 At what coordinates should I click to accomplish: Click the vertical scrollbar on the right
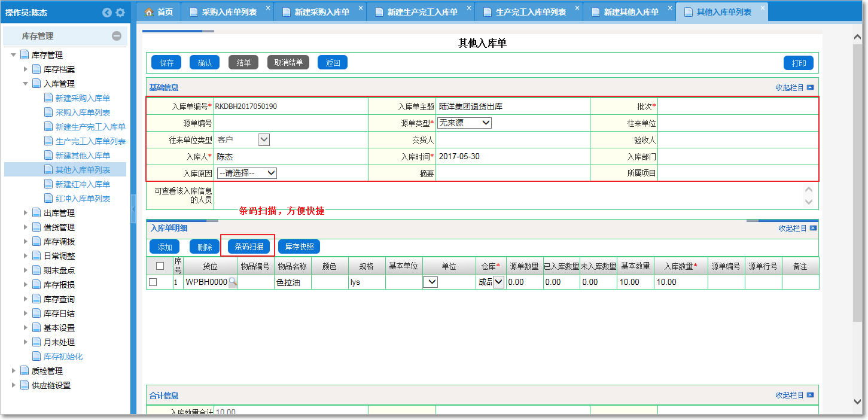pyautogui.click(x=857, y=179)
